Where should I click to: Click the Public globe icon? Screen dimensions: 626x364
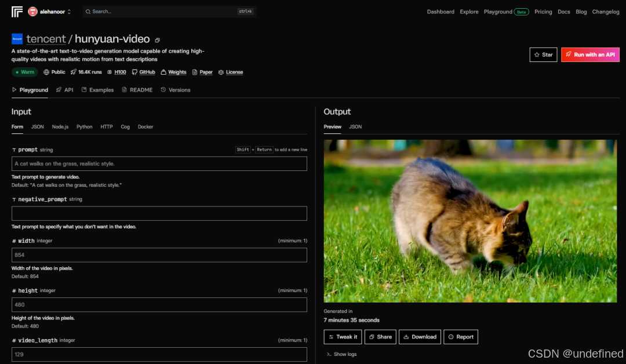[46, 72]
